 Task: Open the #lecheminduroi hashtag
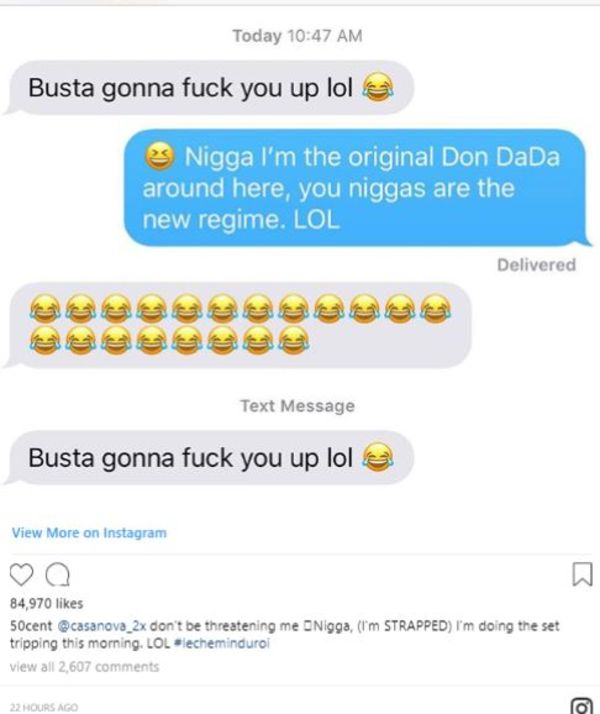tap(222, 643)
